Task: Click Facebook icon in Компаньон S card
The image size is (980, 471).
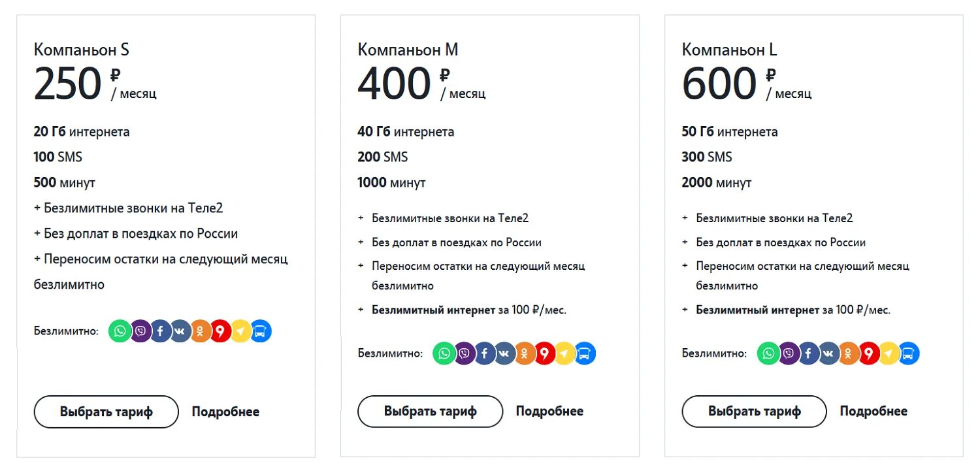Action: point(160,331)
